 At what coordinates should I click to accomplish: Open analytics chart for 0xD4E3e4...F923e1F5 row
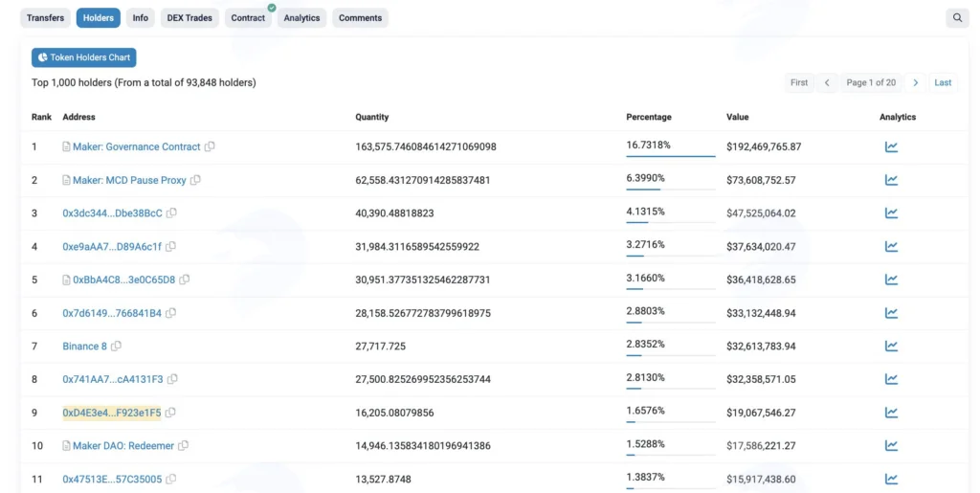coord(891,413)
